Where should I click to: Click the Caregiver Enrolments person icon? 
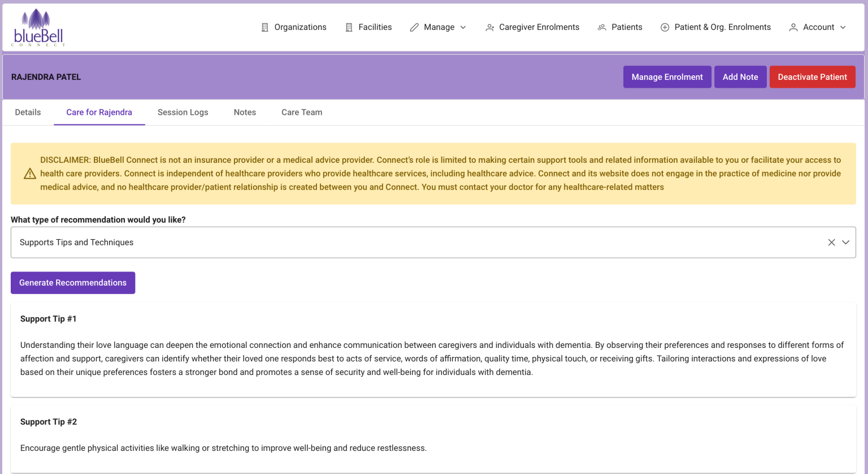click(489, 27)
